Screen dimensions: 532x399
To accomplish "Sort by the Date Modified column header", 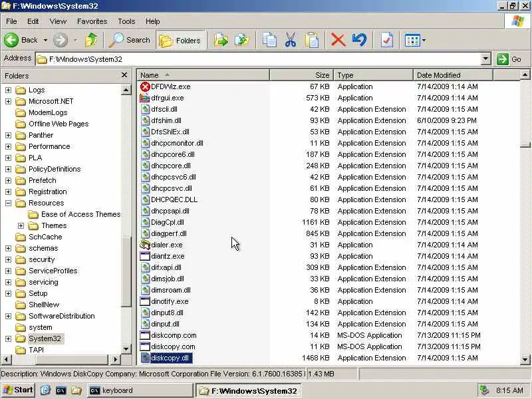I will [x=453, y=75].
